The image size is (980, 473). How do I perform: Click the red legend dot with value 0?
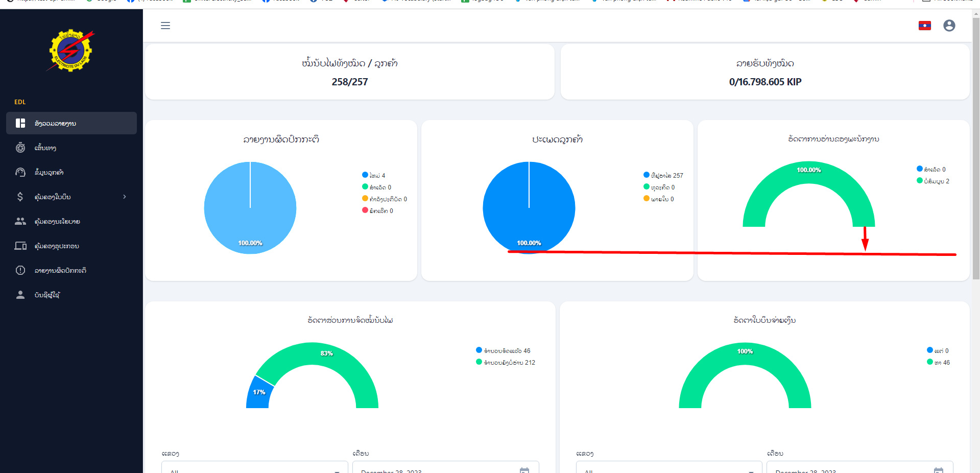365,210
